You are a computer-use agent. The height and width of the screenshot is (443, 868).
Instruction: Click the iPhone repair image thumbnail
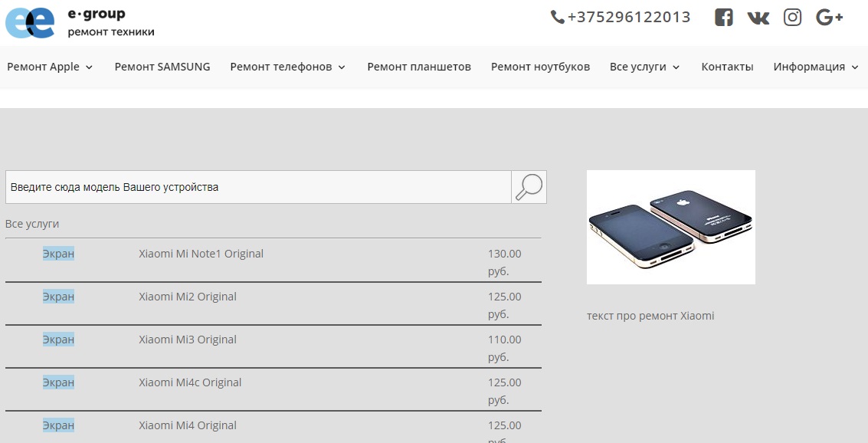[671, 227]
